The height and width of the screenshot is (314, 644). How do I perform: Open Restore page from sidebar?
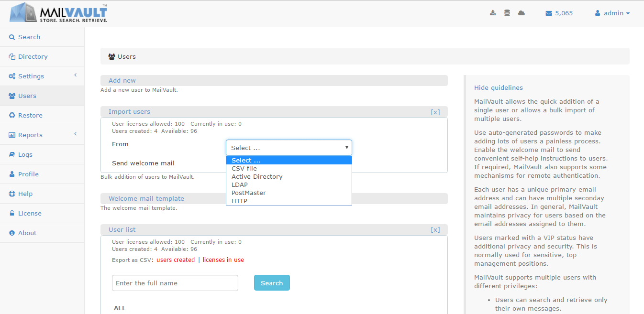42,115
